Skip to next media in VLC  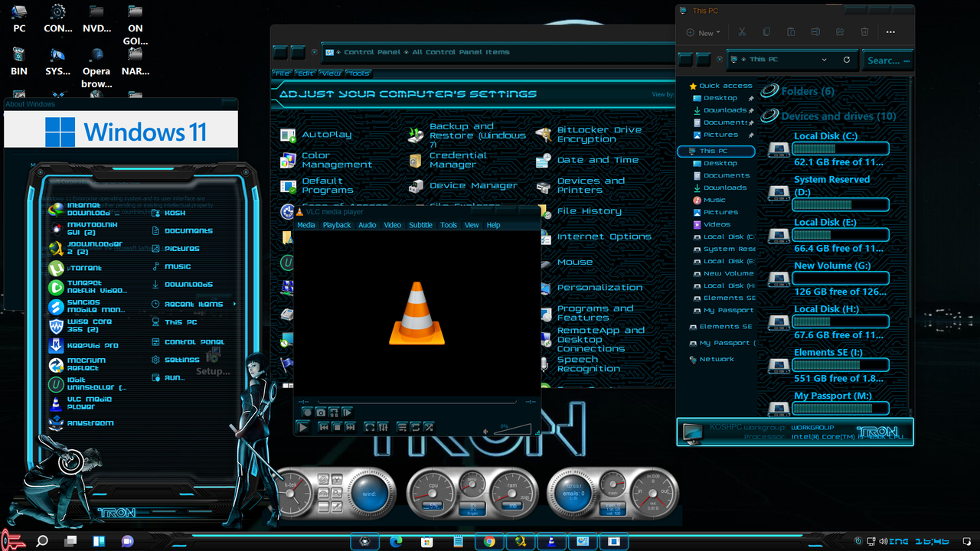pos(350,427)
